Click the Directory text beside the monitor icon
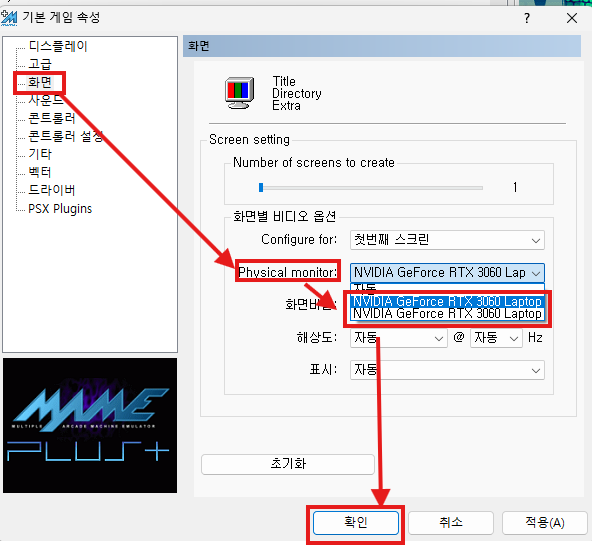Image resolution: width=592 pixels, height=545 pixels. (297, 93)
